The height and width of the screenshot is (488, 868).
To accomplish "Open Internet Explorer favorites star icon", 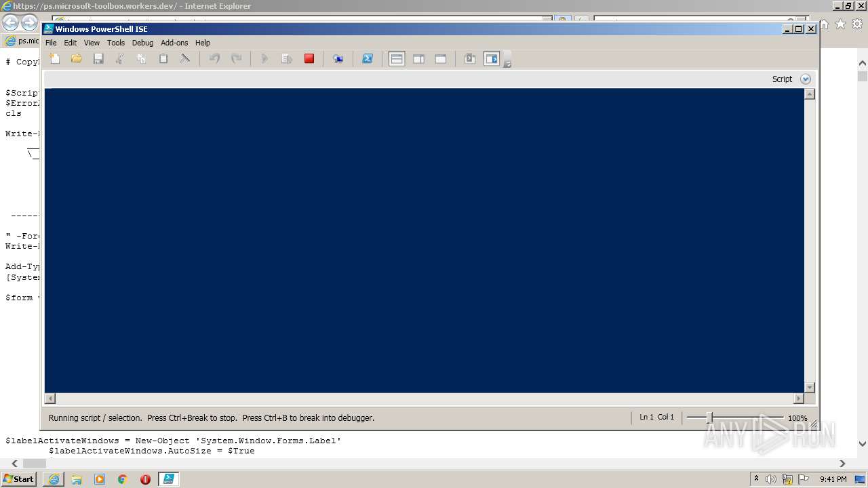I will tap(840, 24).
